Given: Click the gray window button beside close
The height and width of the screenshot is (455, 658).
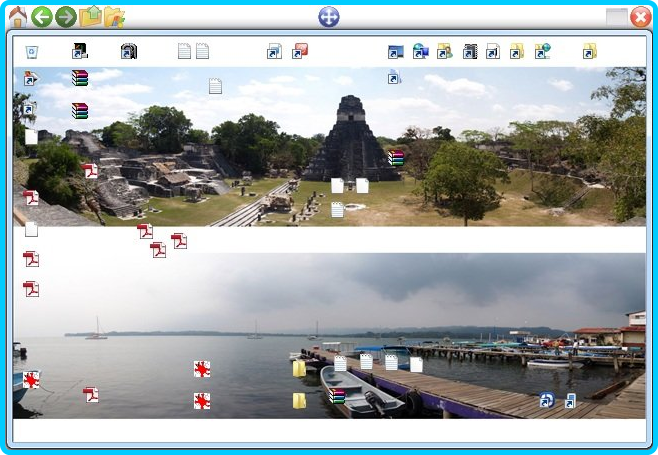Looking at the screenshot, I should [x=617, y=17].
